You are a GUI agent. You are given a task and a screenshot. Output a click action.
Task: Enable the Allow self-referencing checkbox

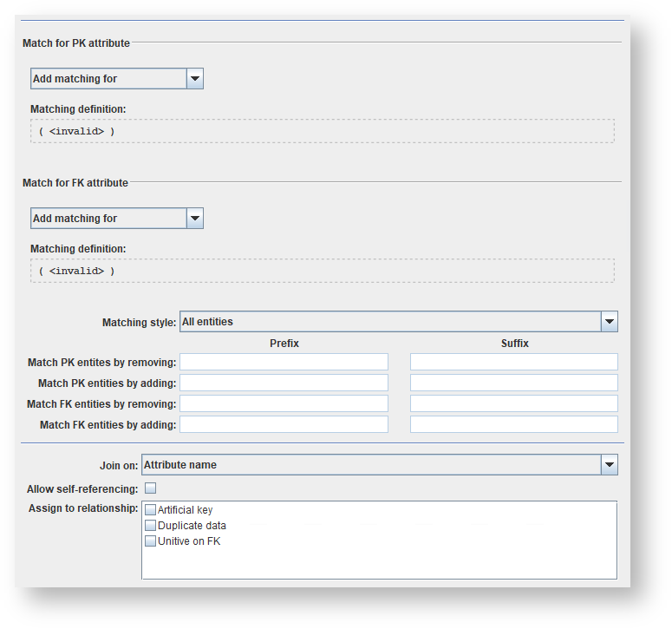pyautogui.click(x=150, y=488)
